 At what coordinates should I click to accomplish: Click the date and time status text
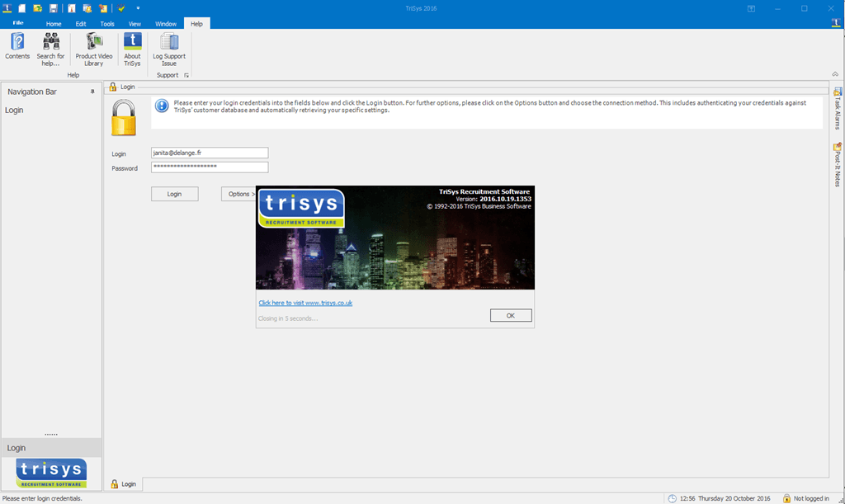(x=725, y=498)
